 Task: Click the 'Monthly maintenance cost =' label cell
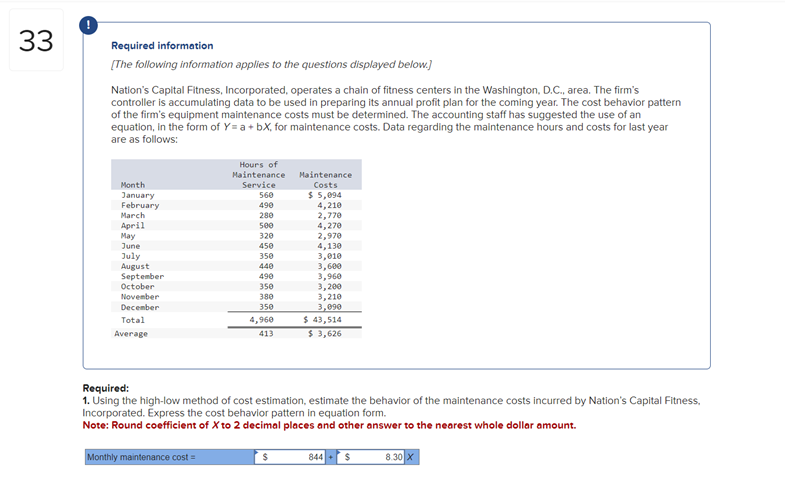(170, 457)
